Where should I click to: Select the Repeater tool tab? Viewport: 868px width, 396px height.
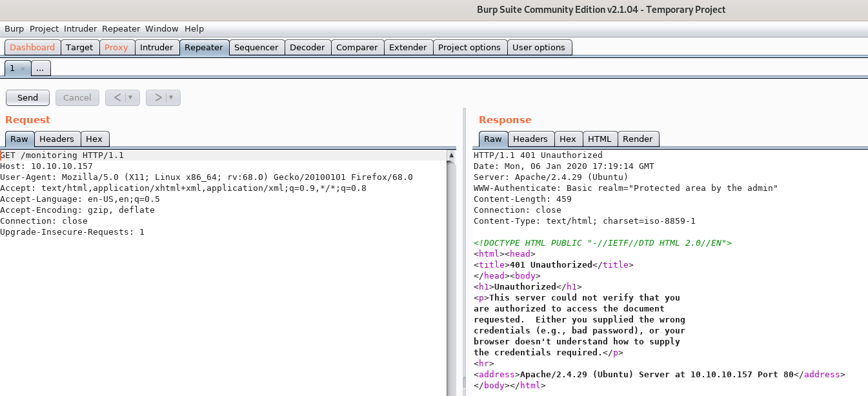coord(204,47)
